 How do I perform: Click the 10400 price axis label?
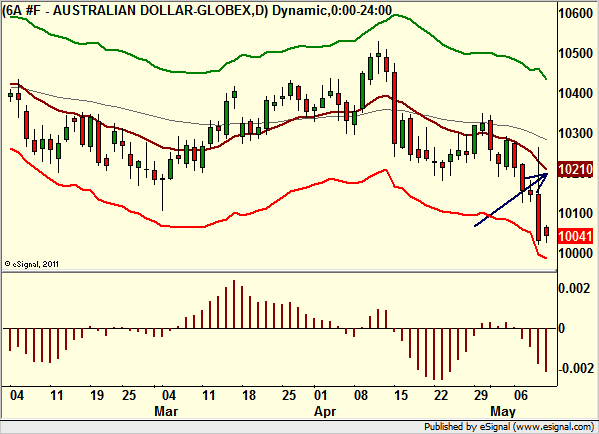pos(575,93)
